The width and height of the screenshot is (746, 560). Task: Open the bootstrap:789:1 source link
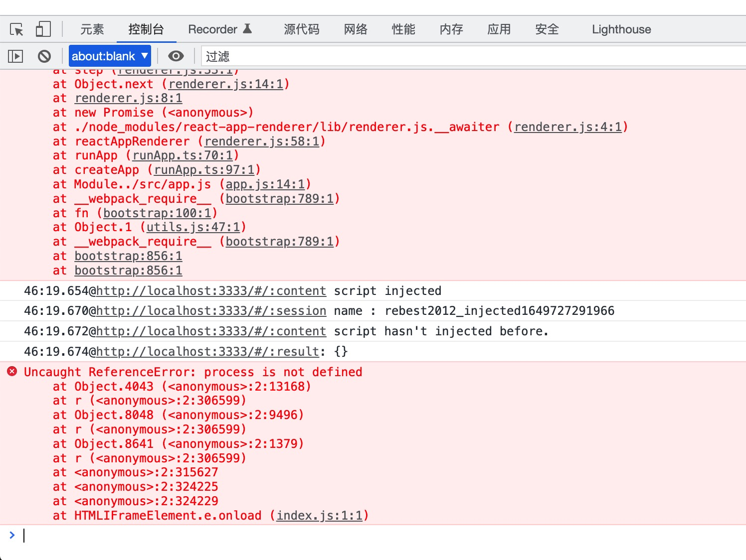[281, 198]
